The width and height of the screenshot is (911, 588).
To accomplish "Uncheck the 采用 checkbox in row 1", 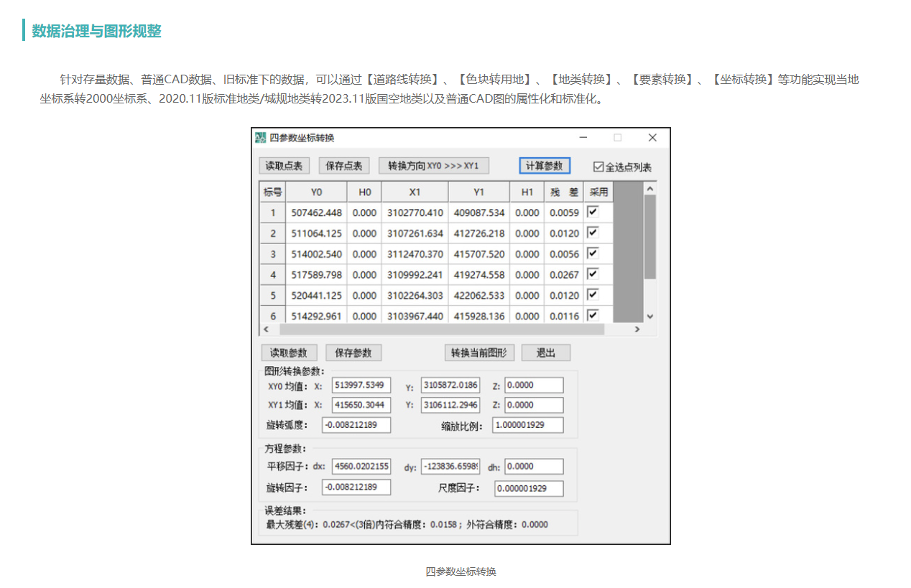I will tap(593, 212).
